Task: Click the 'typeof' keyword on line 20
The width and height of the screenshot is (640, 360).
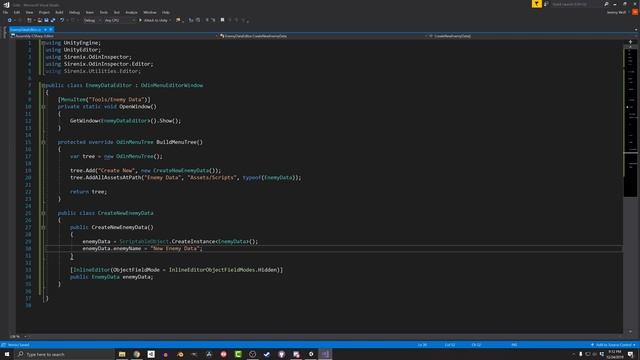Action: 252,178
